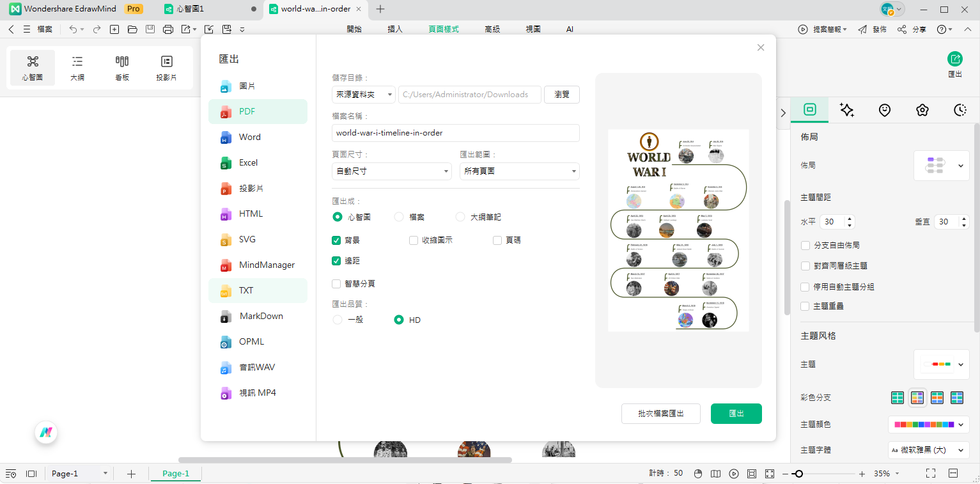Screen dimensions: 980x484
Task: Select PDF in the export format list
Action: click(x=246, y=111)
